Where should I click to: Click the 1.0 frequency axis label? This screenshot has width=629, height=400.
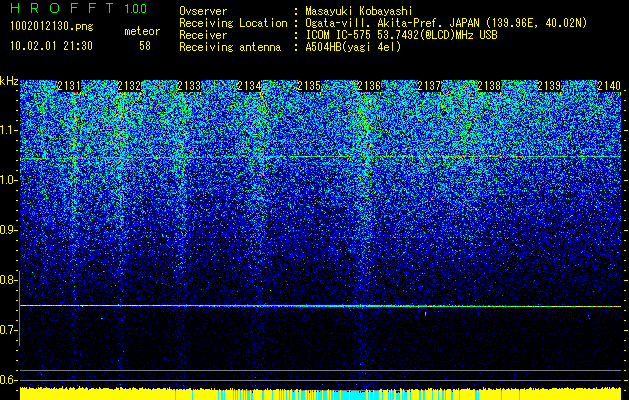8,180
